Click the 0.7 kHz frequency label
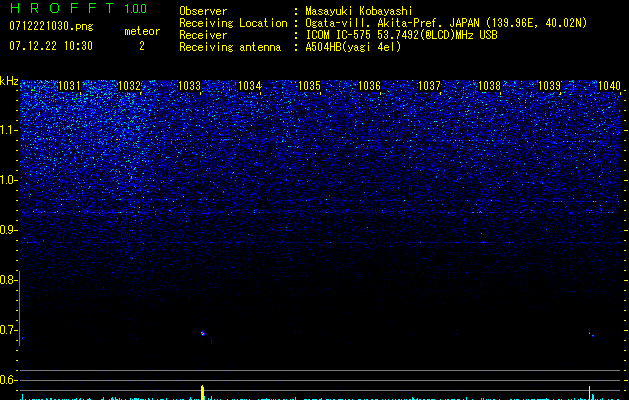This screenshot has height=400, width=629. (x=8, y=330)
